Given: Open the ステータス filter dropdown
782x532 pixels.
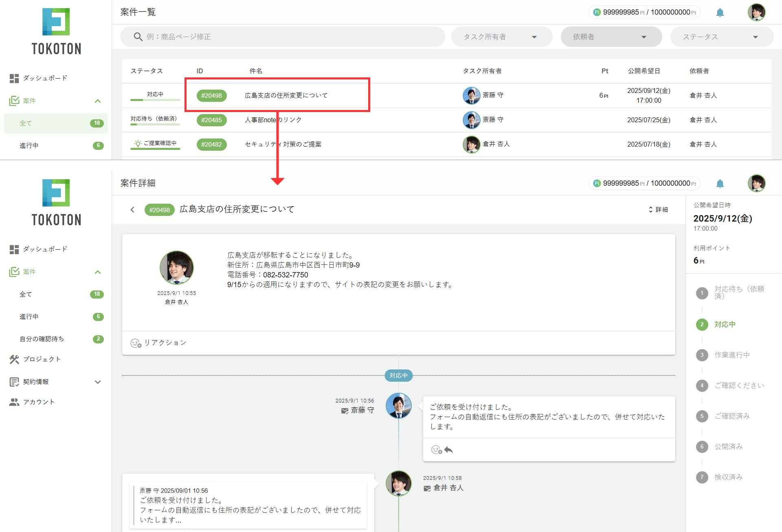Looking at the screenshot, I should tap(721, 37).
